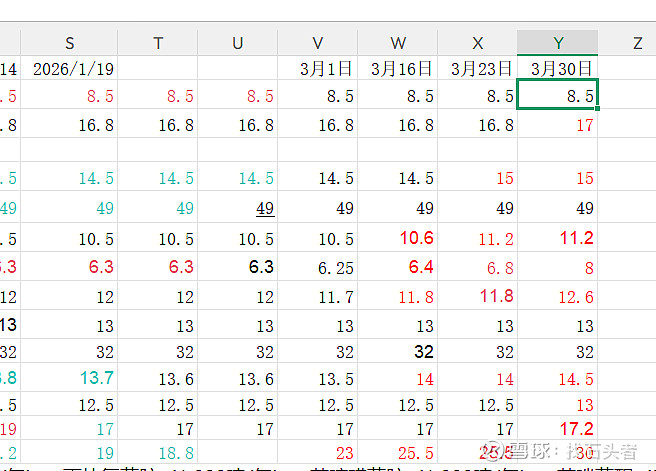Viewport: 656px width, 471px height.
Task: Select column header Z
Action: (637, 43)
